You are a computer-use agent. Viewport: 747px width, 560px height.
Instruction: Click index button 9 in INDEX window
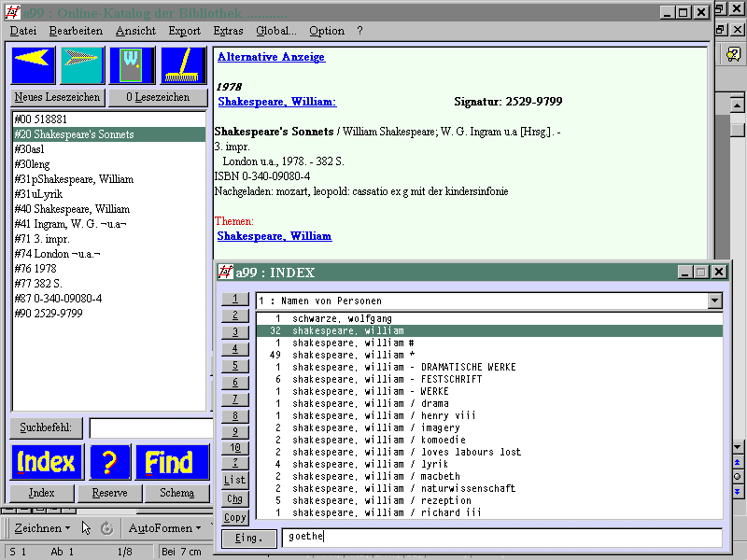click(x=235, y=432)
